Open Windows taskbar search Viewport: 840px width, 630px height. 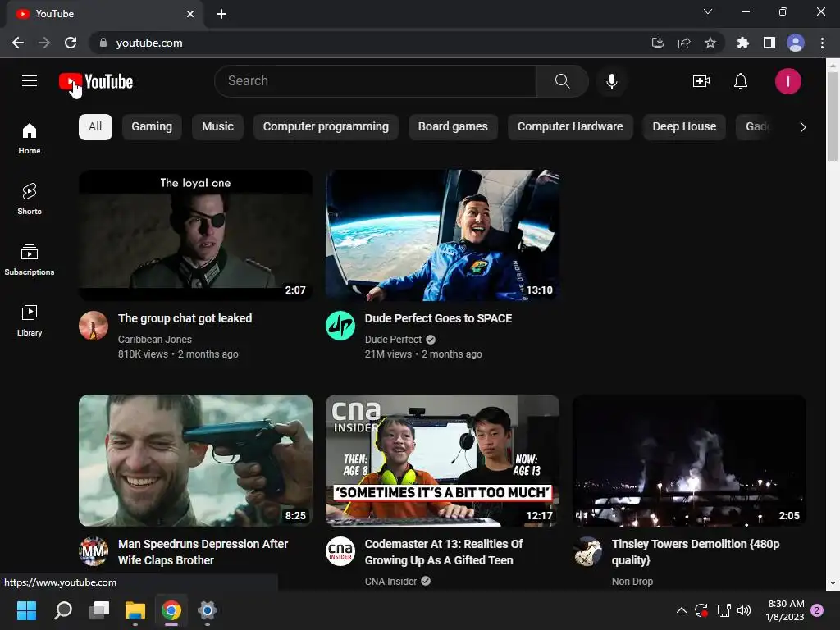(63, 610)
